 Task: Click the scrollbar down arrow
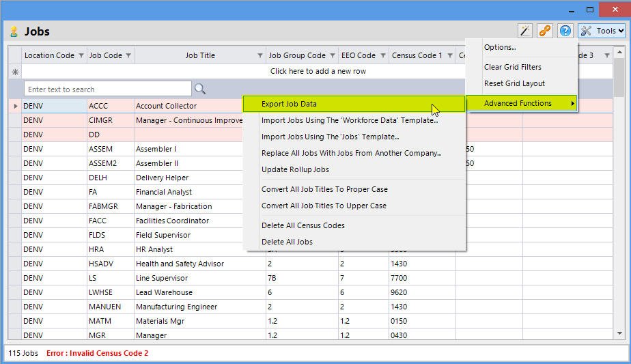pyautogui.click(x=619, y=334)
